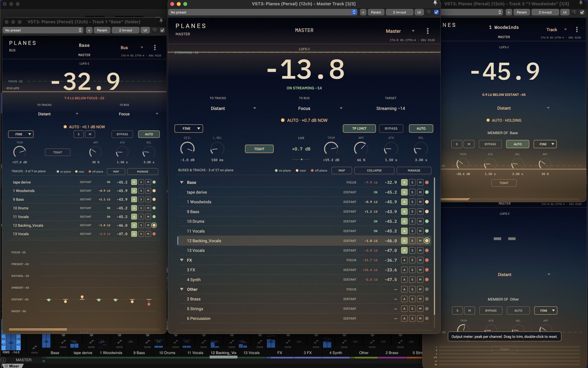
Task: Click the S icon for 13 Vocals in Base window
Action: coord(141,234)
